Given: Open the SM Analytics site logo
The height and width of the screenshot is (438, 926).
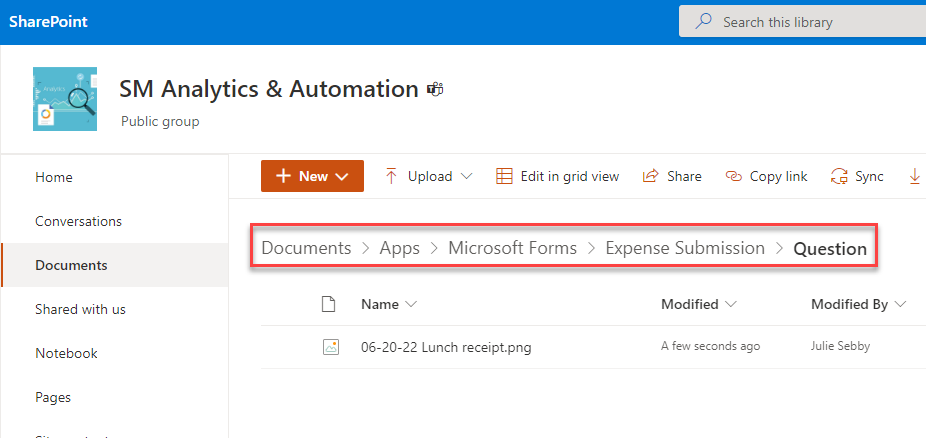Looking at the screenshot, I should [65, 99].
